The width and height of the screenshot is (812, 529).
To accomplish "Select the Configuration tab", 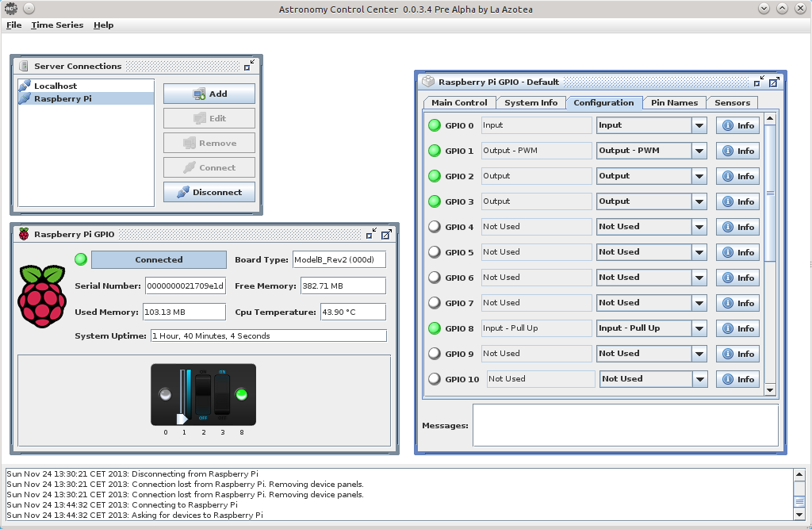I will pos(603,102).
